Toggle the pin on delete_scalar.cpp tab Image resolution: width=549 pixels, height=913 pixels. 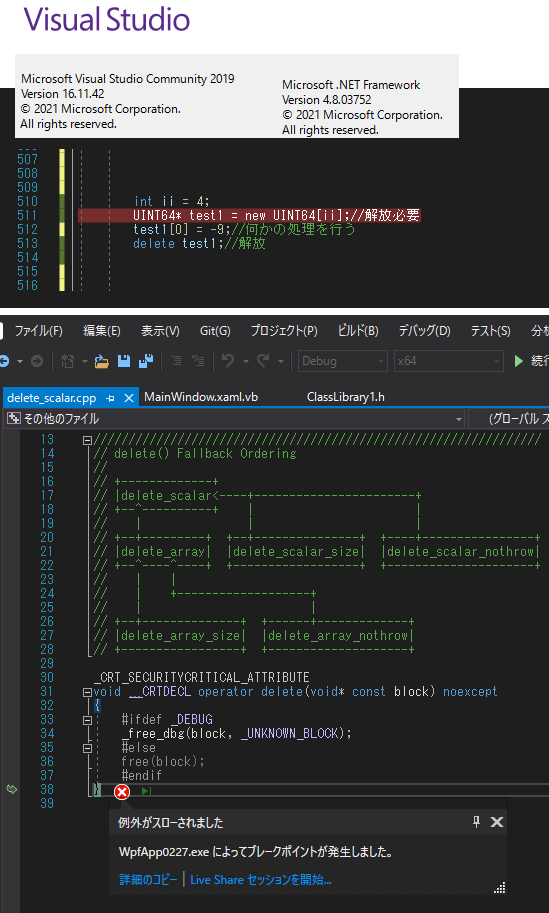pos(111,398)
